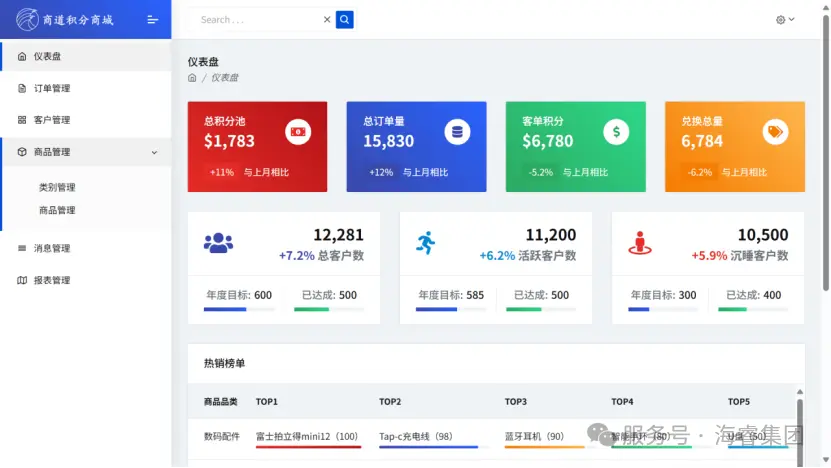
Task: Click the blue search magnifier button
Action: [x=344, y=20]
